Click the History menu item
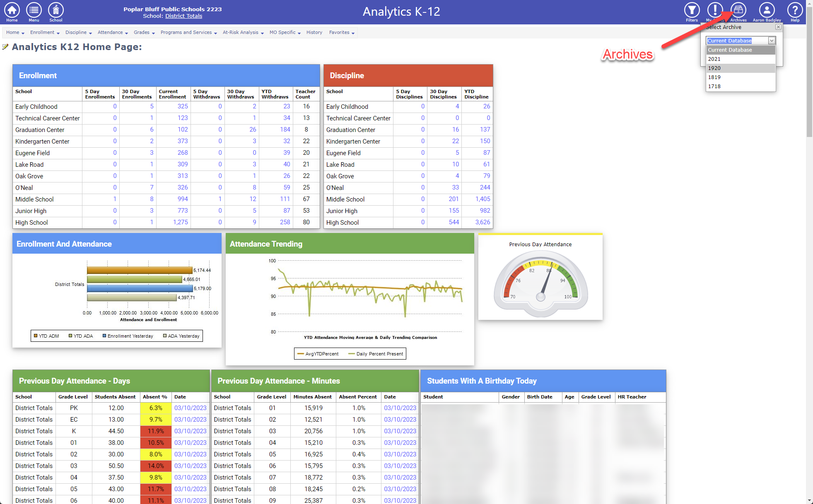813x504 pixels. tap(314, 32)
